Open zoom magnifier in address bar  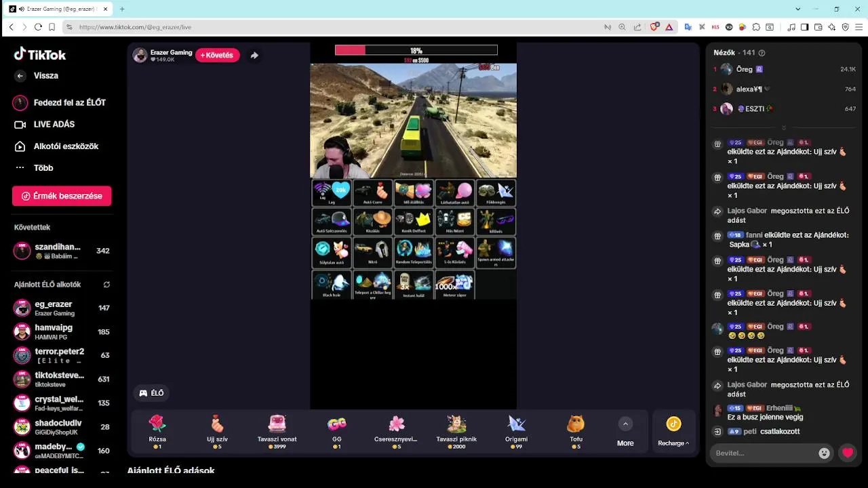tap(623, 27)
